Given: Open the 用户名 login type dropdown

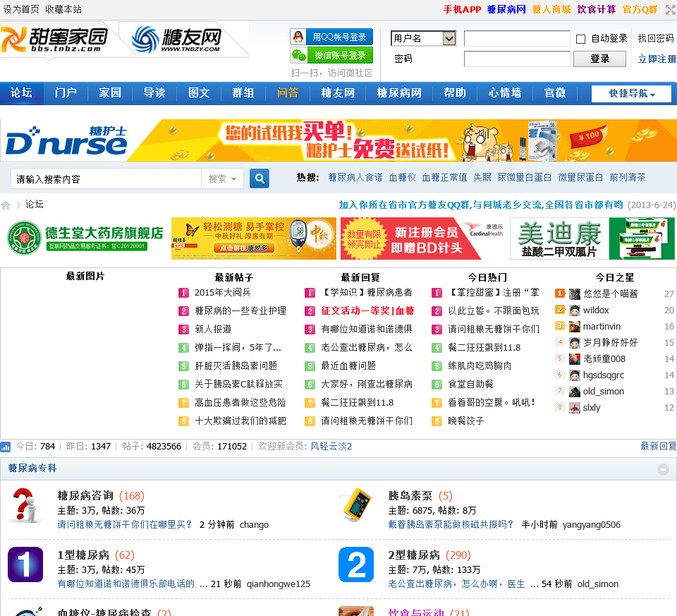Looking at the screenshot, I should click(x=423, y=38).
